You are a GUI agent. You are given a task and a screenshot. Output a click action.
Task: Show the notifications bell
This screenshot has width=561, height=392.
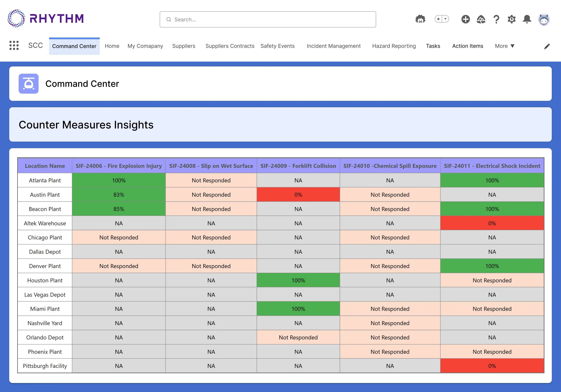click(x=527, y=19)
